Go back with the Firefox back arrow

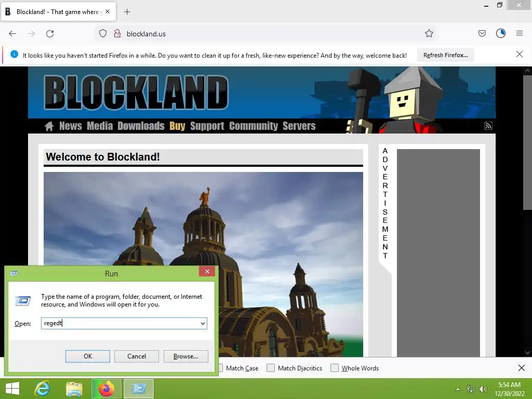click(x=12, y=34)
